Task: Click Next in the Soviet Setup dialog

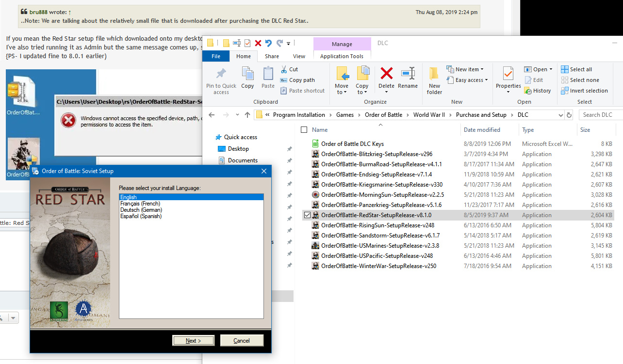Action: click(193, 341)
